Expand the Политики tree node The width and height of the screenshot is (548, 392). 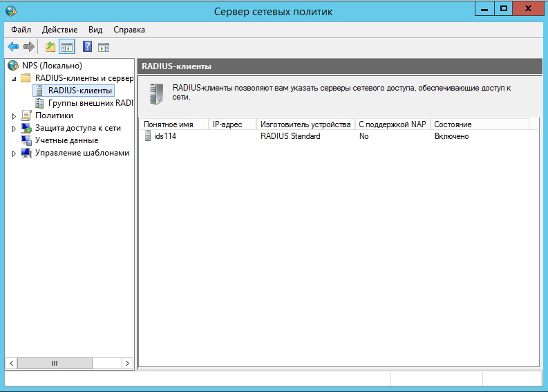click(14, 116)
